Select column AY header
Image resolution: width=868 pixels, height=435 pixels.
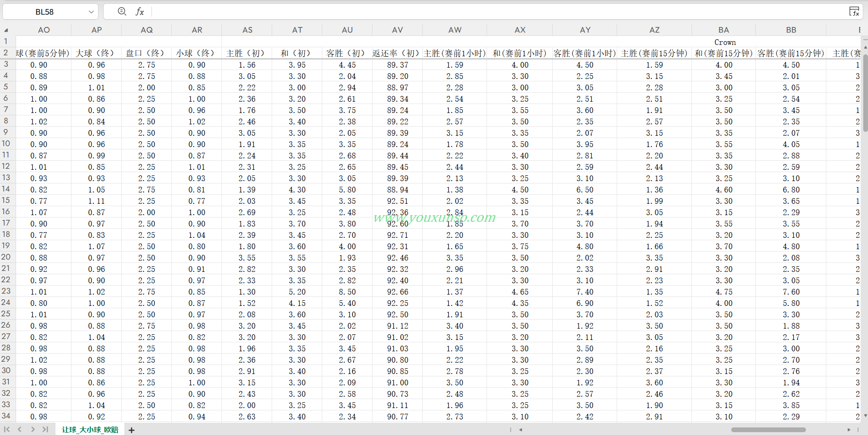pos(585,30)
